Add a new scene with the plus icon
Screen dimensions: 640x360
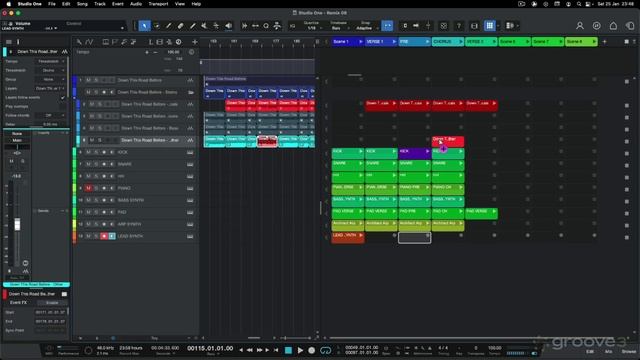click(604, 42)
